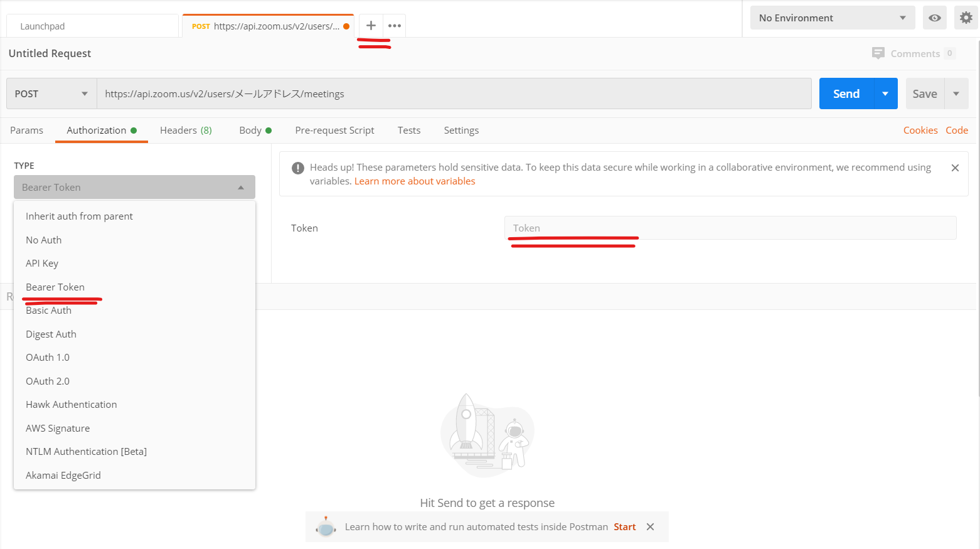Choose Digest Auth option
The height and width of the screenshot is (549, 980).
pyautogui.click(x=134, y=334)
